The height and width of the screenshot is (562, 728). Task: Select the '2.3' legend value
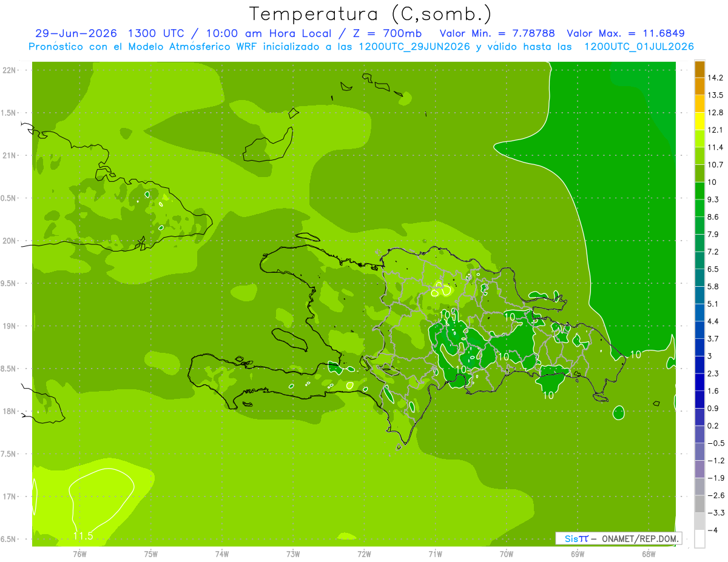[713, 373]
